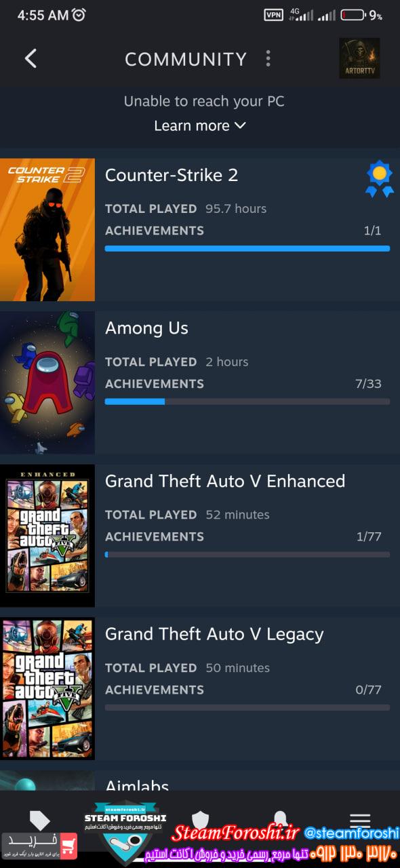
Task: Tap the Counter-Strike 2 achievements progress bar
Action: pyautogui.click(x=247, y=248)
